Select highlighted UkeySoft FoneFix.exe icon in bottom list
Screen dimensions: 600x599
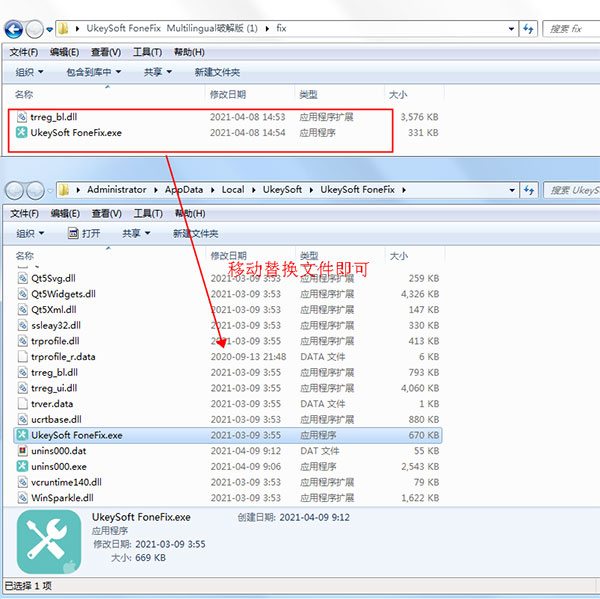22,435
